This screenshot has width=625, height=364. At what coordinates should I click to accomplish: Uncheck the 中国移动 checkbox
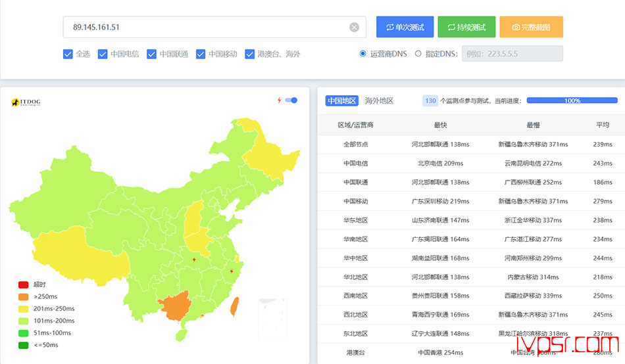pos(201,54)
